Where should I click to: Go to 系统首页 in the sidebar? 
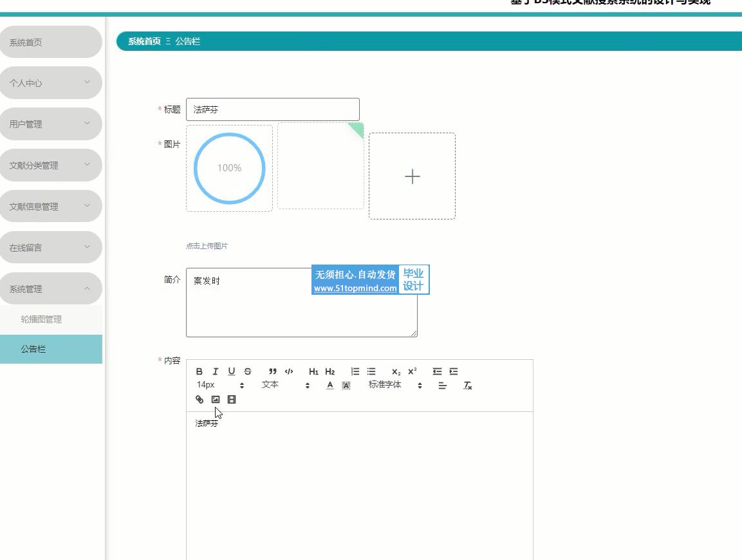click(51, 42)
